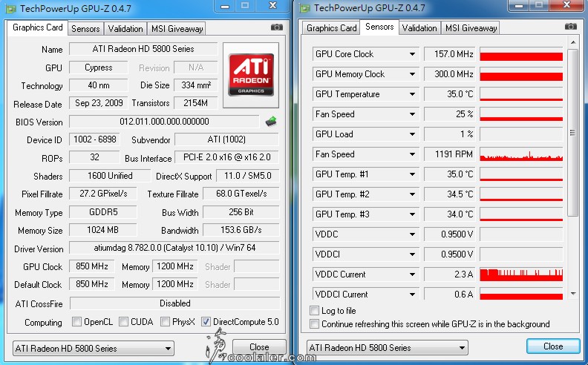Viewport: 588px width, 365px height.
Task: Click Close button in Graphics Card window
Action: click(x=259, y=347)
